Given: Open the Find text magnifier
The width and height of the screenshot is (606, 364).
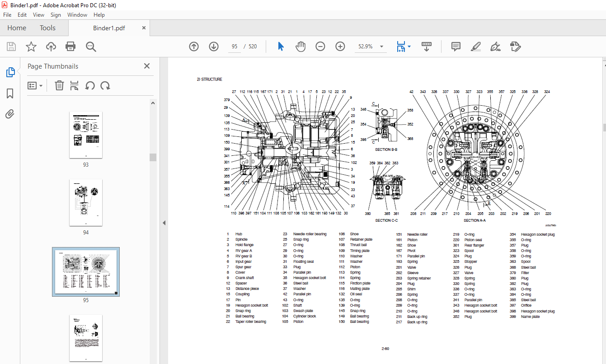Looking at the screenshot, I should point(91,47).
